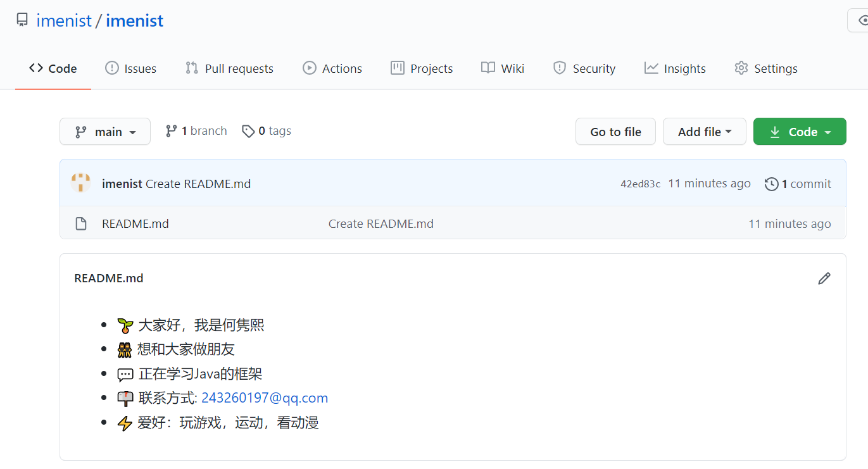868x469 pixels.
Task: Click the seedling emoji in the README
Action: 125,326
